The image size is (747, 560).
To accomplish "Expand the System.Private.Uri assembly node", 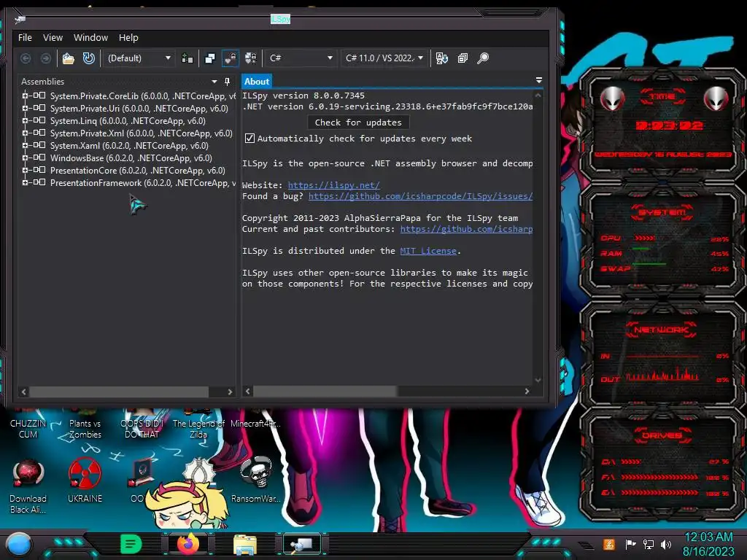I will coord(25,108).
